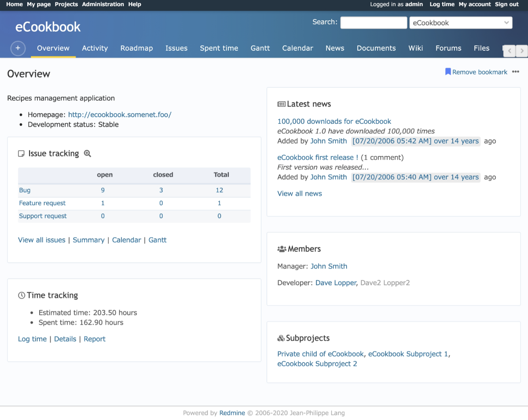
Task: Click View all news link
Action: point(300,193)
